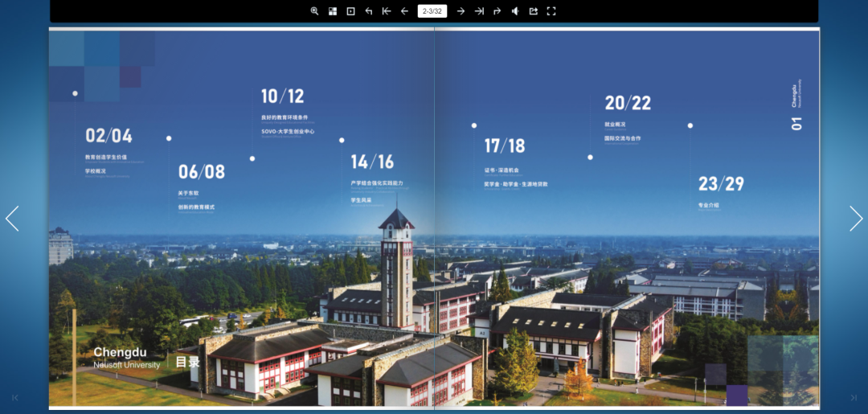Click the curved go-back arrow icon
Screen dimensions: 868x414
369,11
